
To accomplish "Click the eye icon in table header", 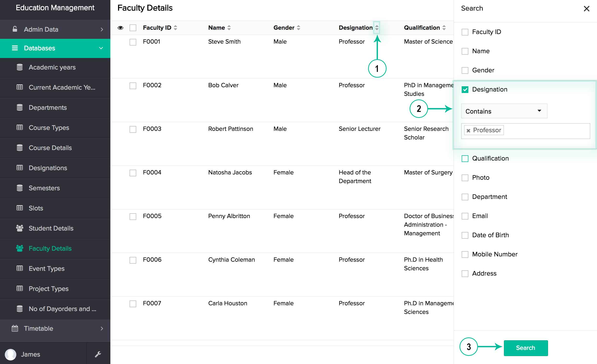I will [120, 28].
